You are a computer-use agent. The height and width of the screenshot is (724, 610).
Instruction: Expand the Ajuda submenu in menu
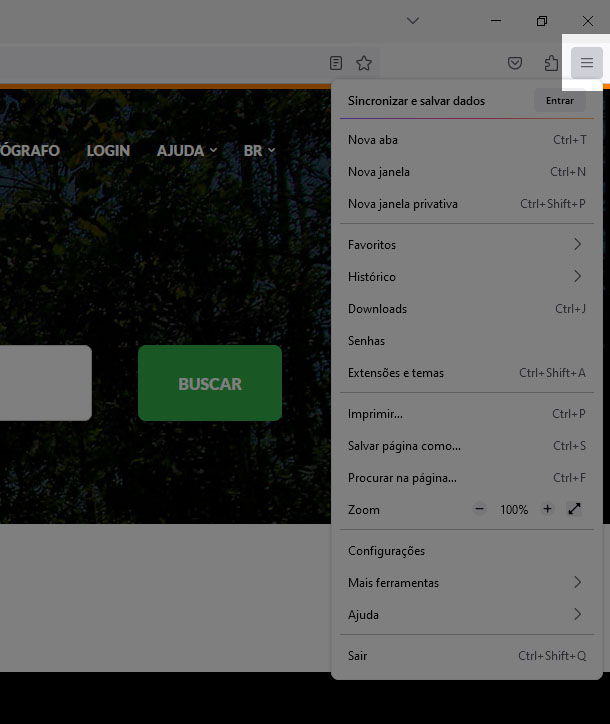(x=466, y=615)
